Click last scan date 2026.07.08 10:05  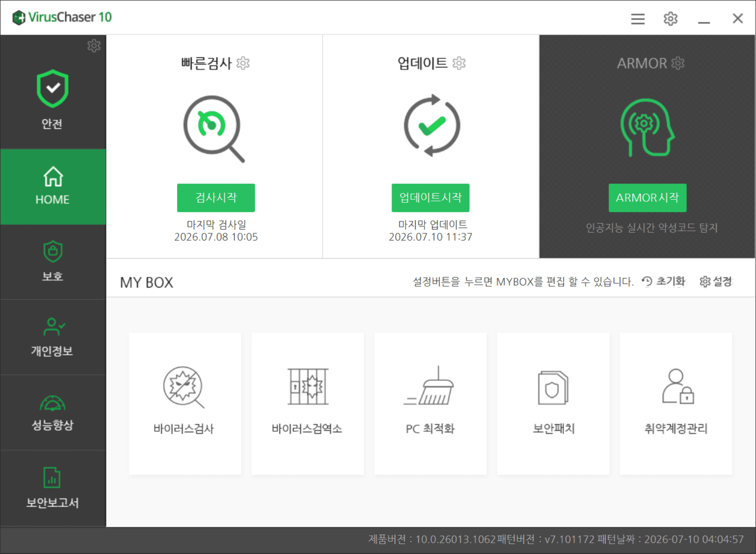point(216,237)
